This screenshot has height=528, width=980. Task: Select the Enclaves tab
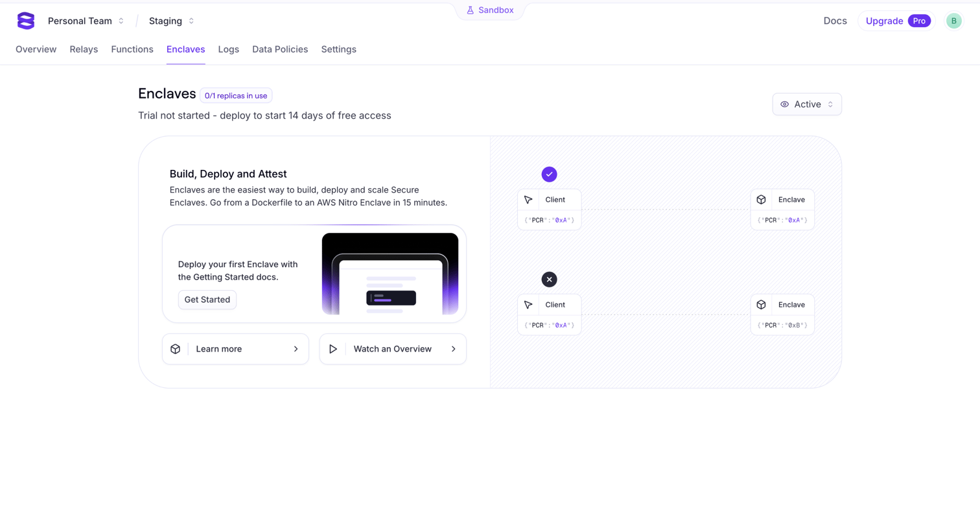[x=185, y=49]
